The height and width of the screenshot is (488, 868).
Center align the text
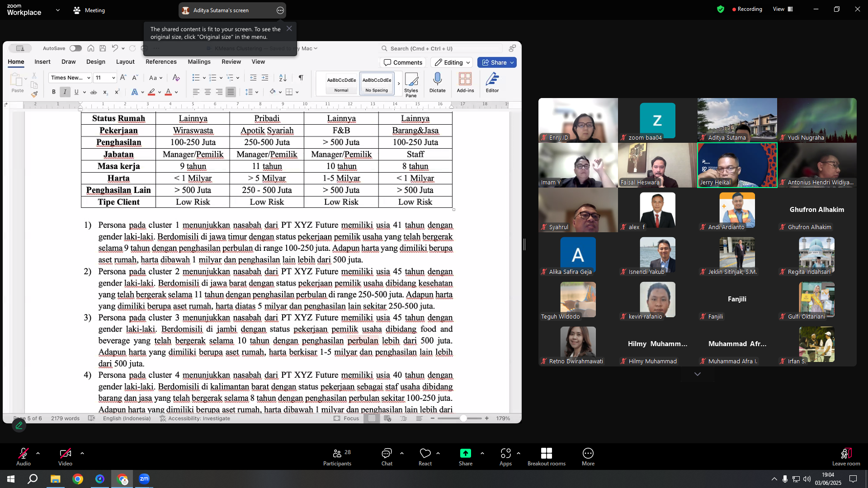point(208,92)
